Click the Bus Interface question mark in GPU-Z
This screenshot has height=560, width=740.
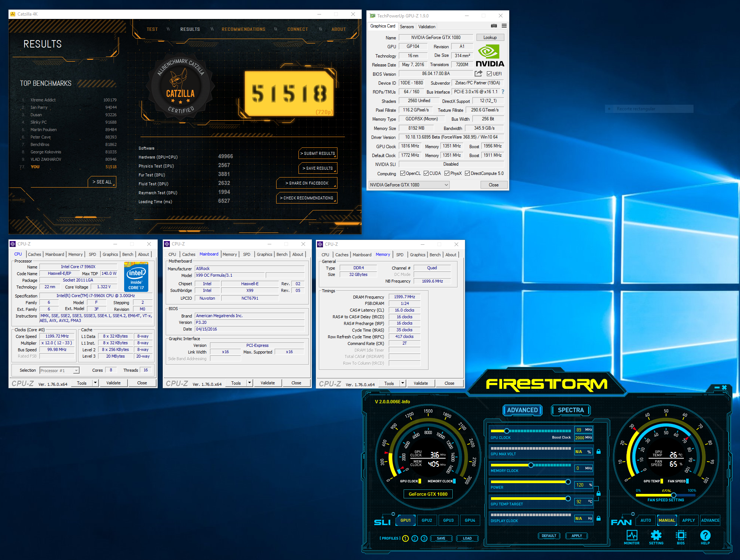click(x=503, y=92)
